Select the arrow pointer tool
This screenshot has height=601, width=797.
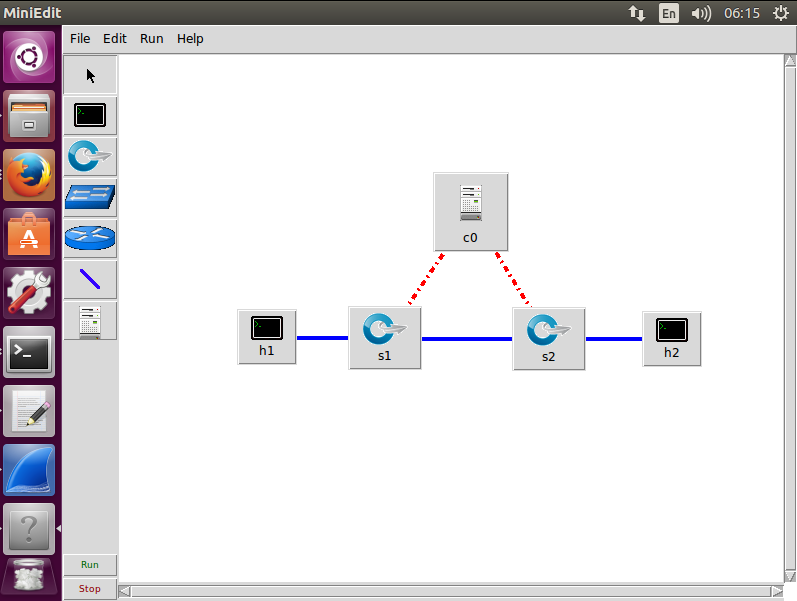tap(90, 75)
